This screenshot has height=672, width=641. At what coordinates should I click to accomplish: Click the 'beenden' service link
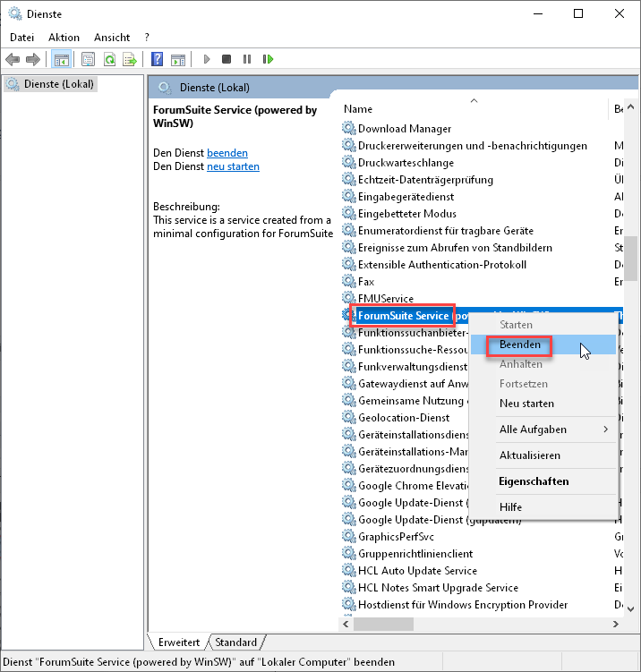(227, 153)
